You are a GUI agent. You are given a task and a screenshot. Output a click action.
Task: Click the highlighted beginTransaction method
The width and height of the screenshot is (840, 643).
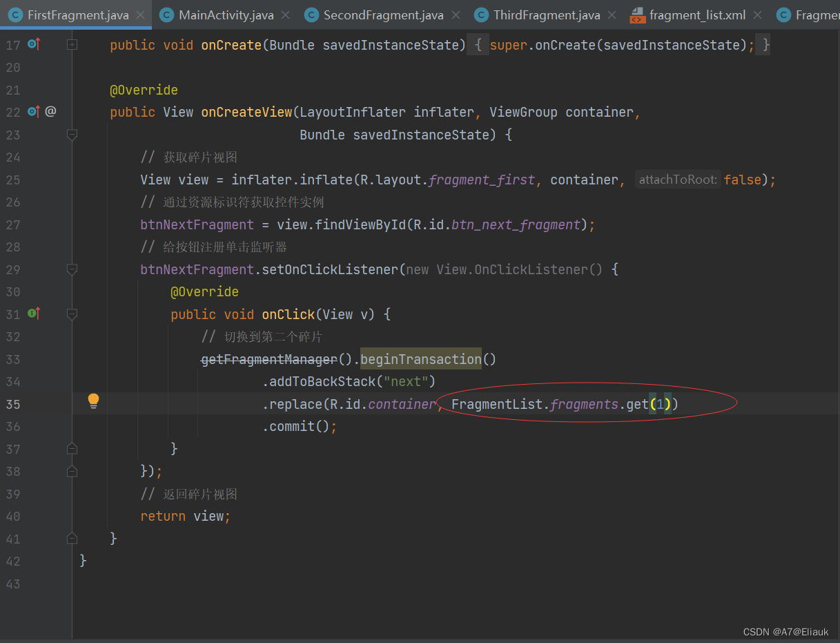420,359
